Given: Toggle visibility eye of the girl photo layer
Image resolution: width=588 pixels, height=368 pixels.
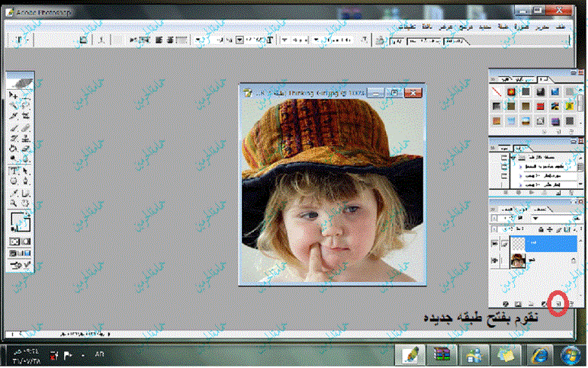Looking at the screenshot, I should click(493, 261).
